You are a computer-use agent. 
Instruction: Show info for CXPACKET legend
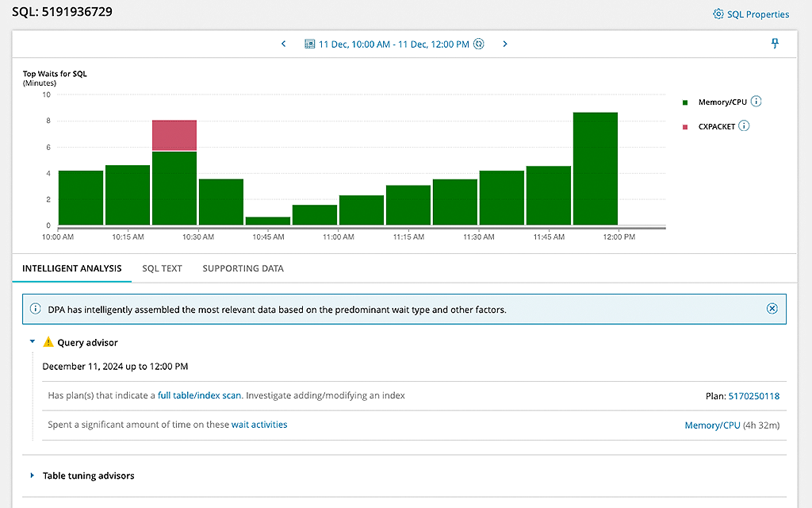(744, 126)
